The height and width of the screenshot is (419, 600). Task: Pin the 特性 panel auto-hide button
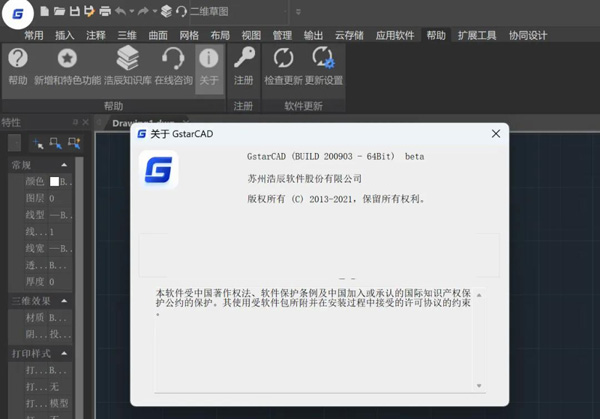pos(75,122)
